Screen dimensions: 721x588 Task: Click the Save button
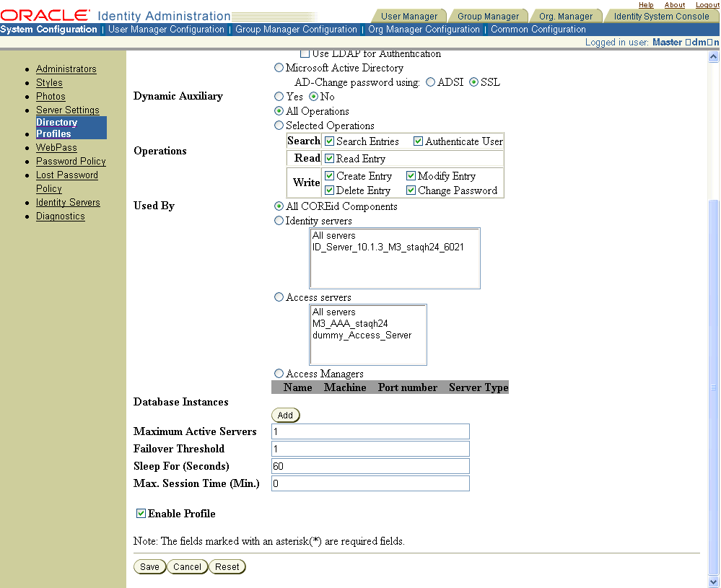[x=149, y=566]
